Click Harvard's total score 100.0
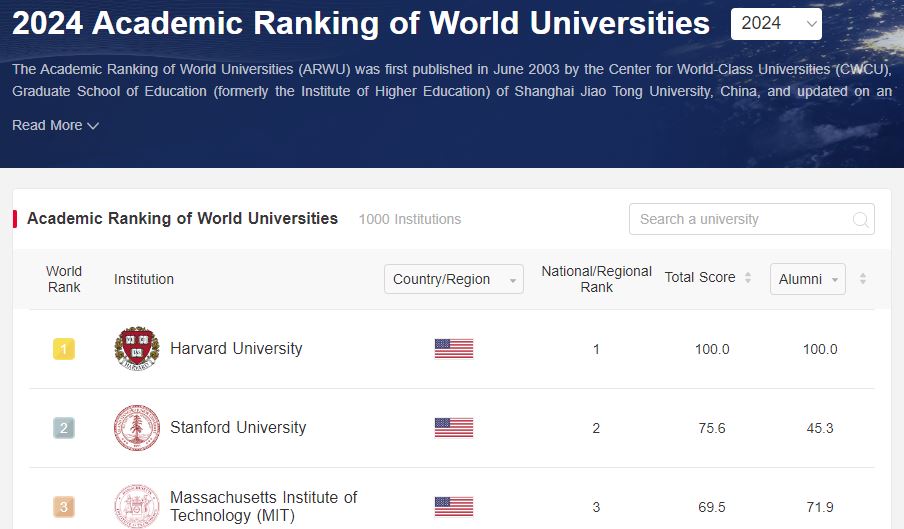 712,349
